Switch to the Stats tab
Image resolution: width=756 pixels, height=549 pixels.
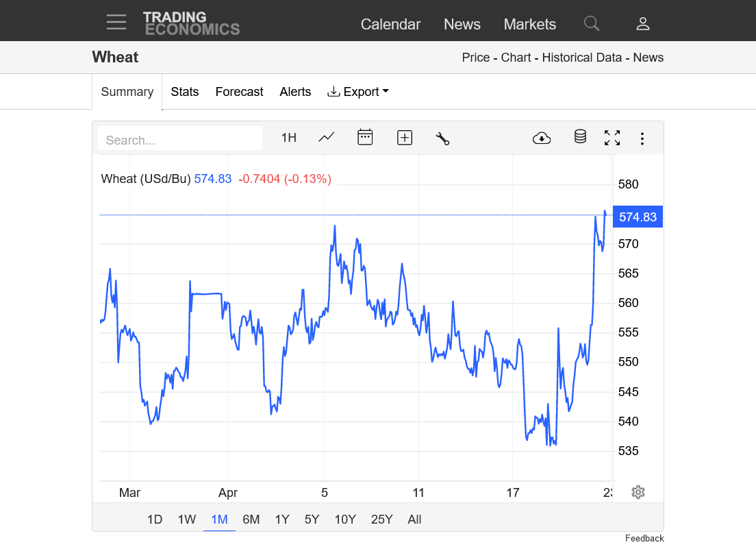pyautogui.click(x=185, y=92)
